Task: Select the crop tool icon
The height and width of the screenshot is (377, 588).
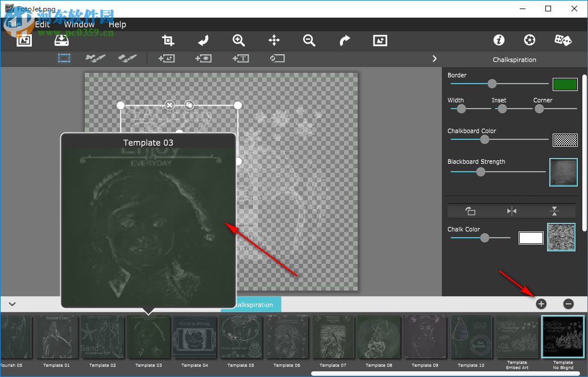Action: (168, 40)
